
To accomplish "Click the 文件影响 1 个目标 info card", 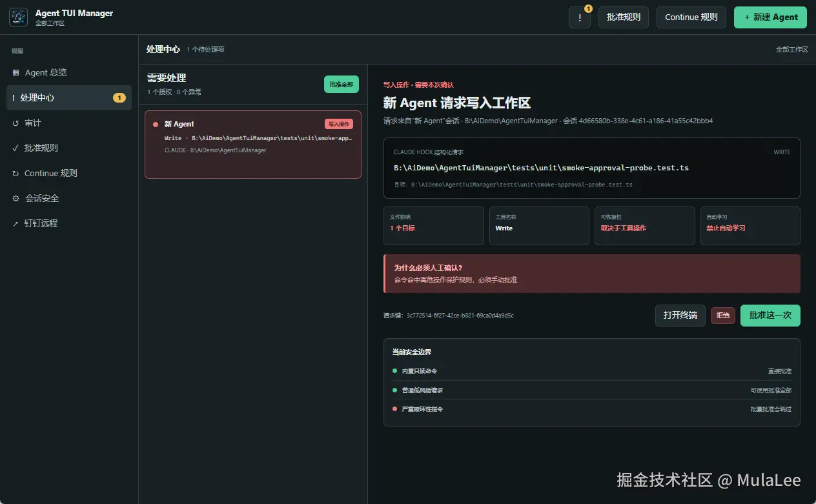I will click(x=434, y=226).
